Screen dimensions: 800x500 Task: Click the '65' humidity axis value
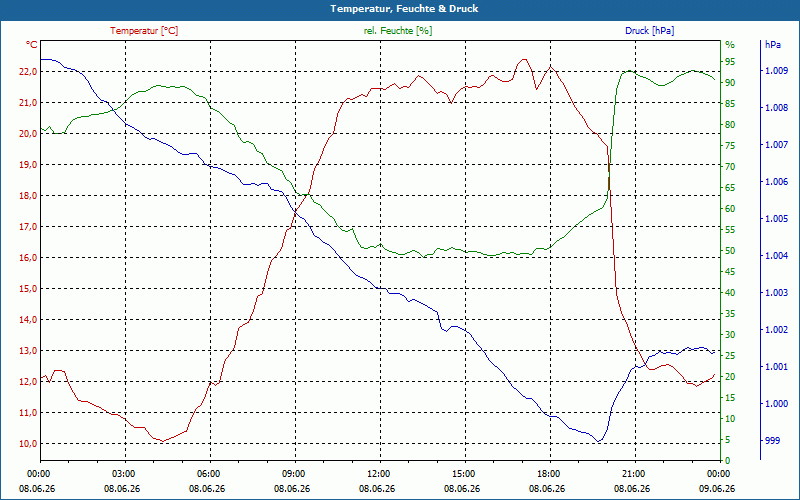click(730, 188)
